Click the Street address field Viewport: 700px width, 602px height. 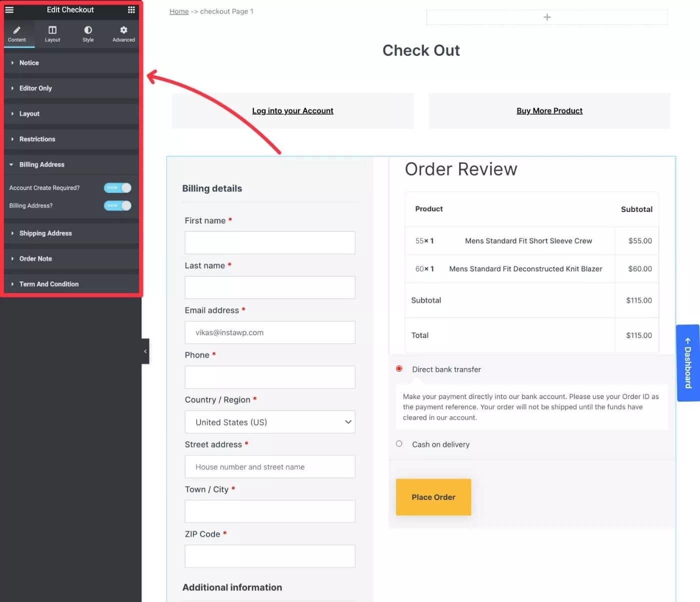(x=270, y=466)
